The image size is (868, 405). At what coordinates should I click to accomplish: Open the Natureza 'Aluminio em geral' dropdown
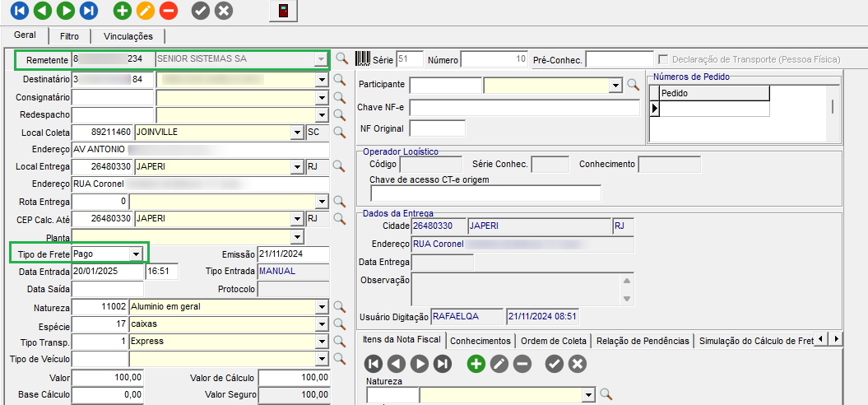[x=322, y=307]
